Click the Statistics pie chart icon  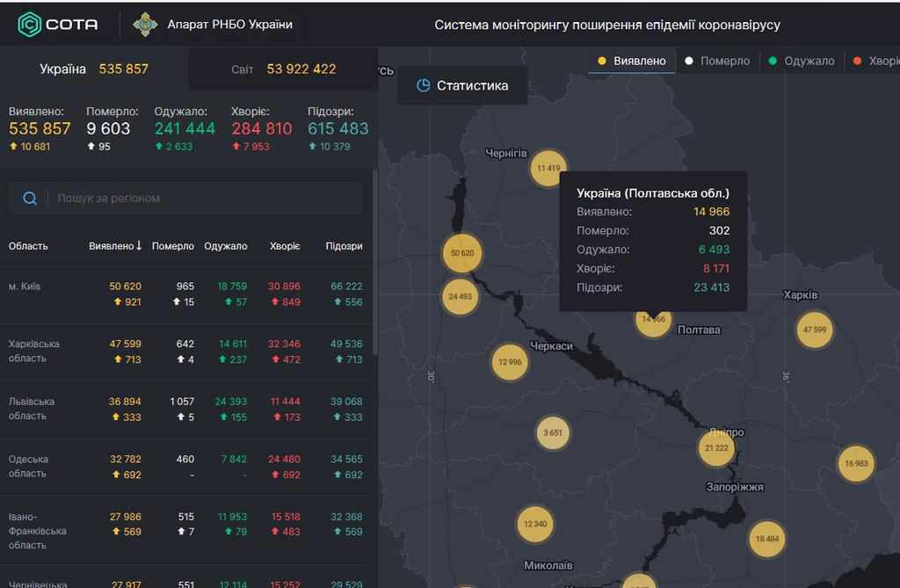(423, 86)
